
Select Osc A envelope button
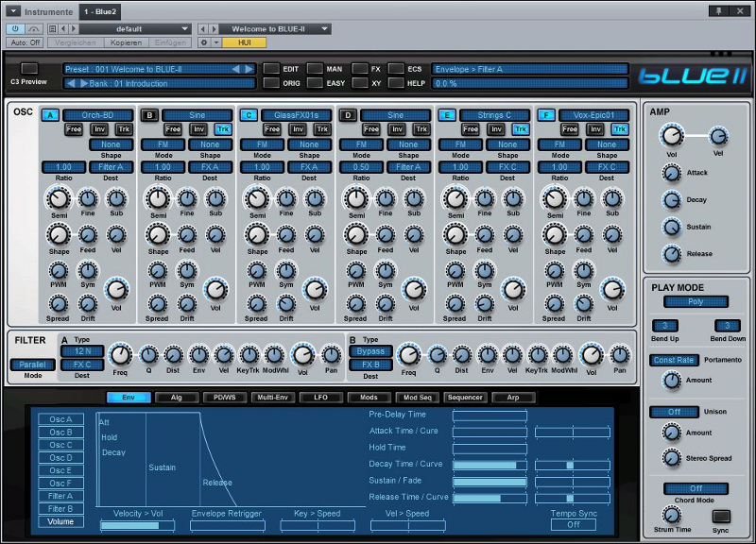pos(60,419)
